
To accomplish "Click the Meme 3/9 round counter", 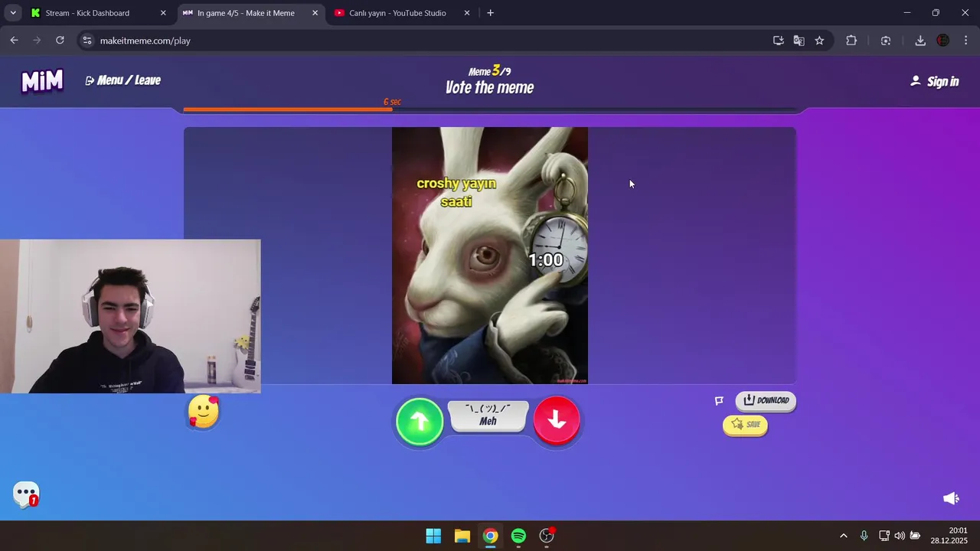I will coord(490,71).
